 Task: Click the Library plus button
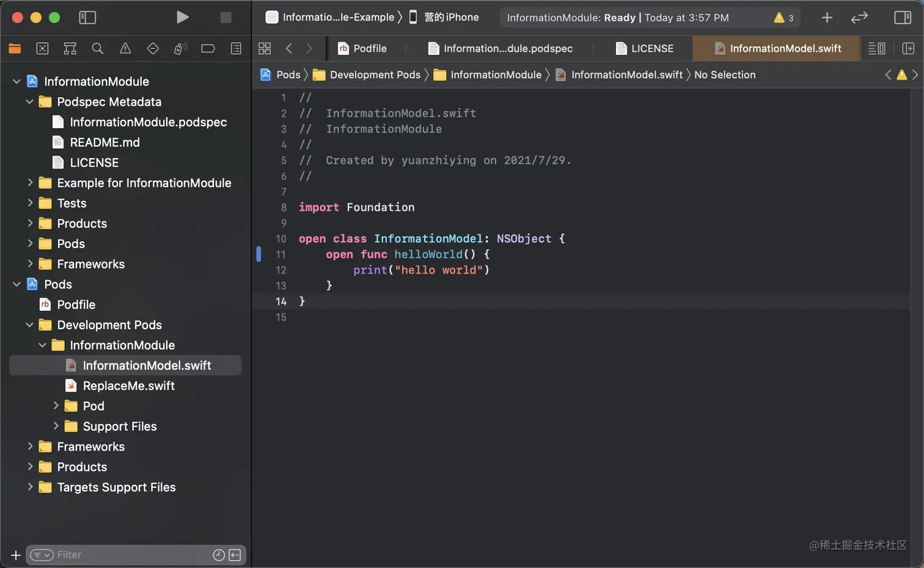(x=827, y=18)
